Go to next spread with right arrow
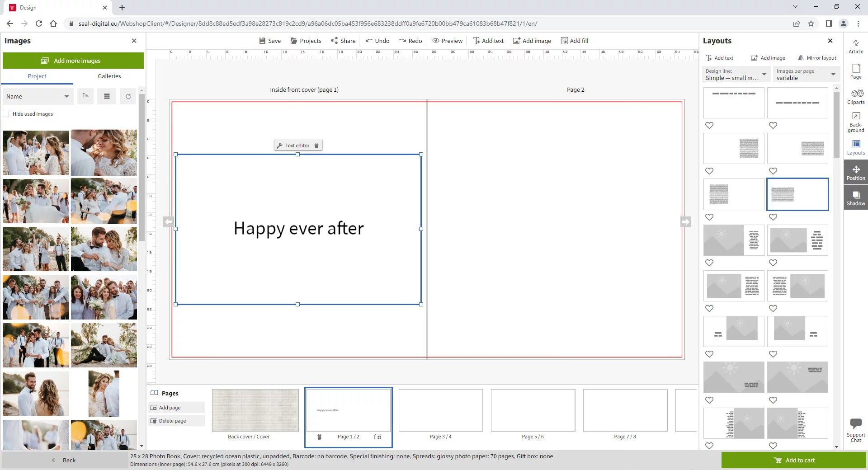The height and width of the screenshot is (470, 868). tap(685, 222)
